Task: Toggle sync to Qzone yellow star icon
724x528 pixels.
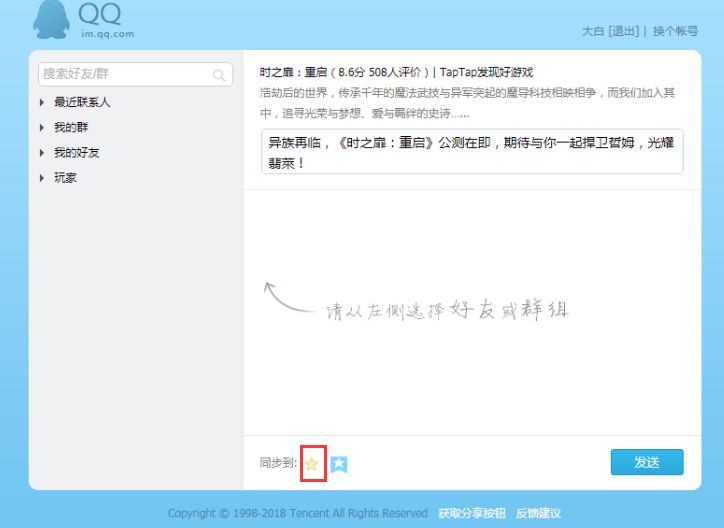Action: (x=312, y=463)
